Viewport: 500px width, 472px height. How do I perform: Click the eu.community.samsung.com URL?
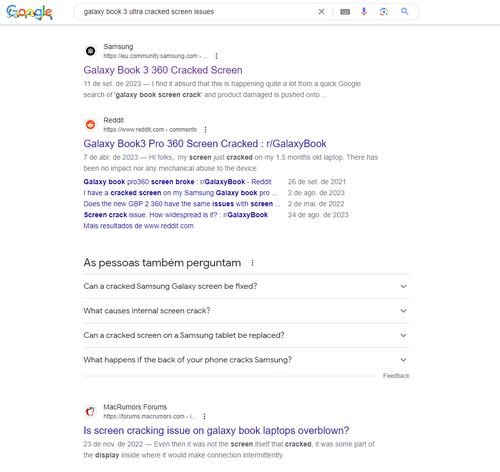coord(155,56)
